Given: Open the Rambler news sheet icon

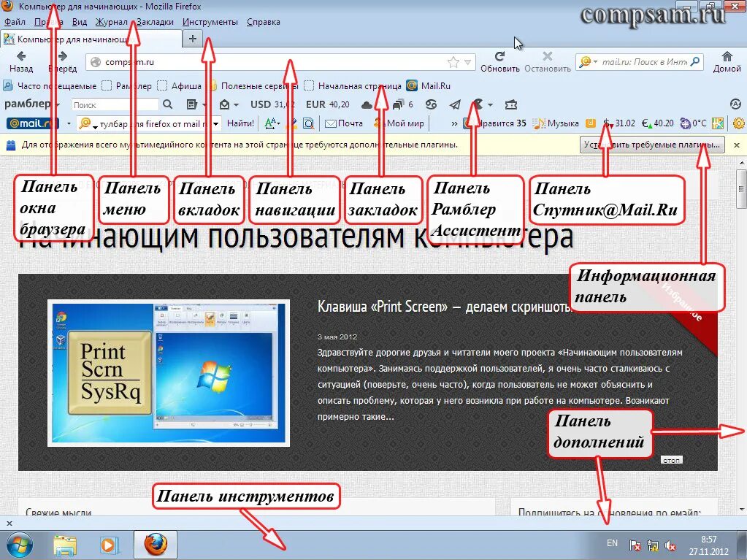Looking at the screenshot, I should click(x=191, y=104).
